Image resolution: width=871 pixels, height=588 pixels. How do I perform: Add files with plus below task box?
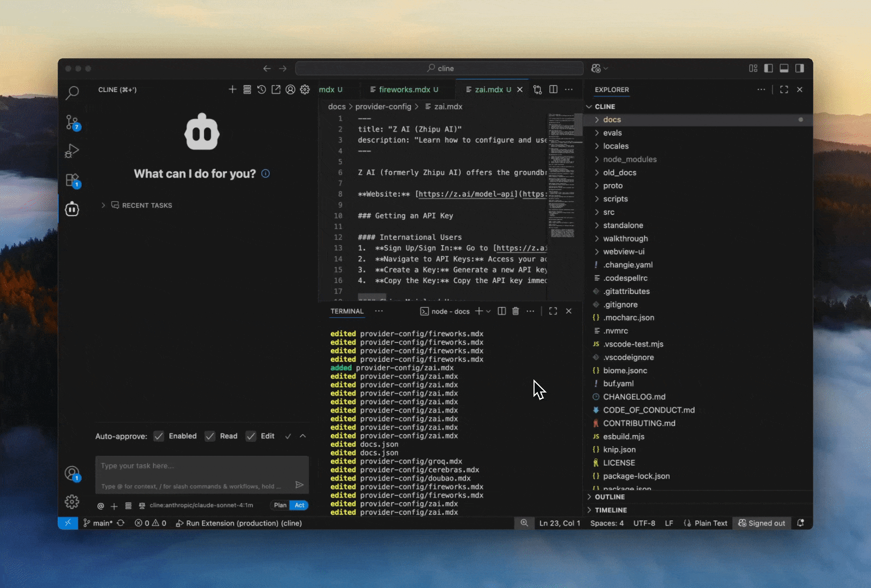(x=114, y=506)
